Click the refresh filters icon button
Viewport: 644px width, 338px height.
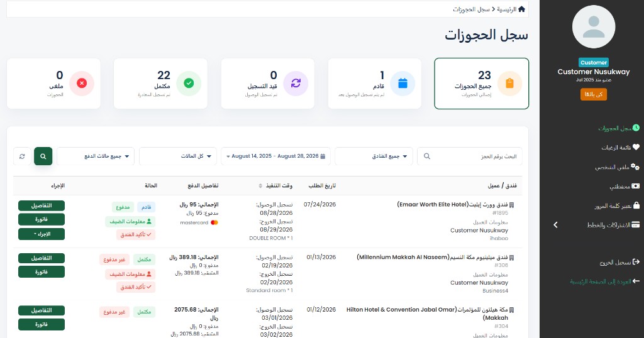coord(22,156)
